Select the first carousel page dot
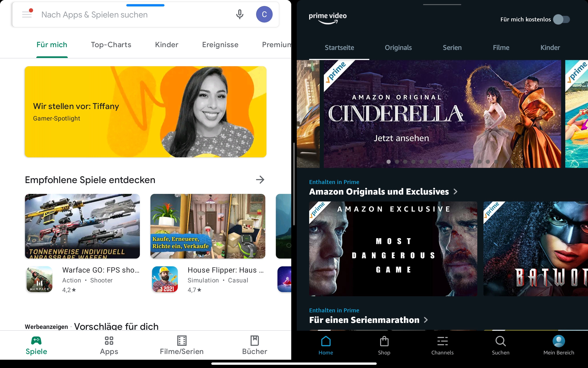The height and width of the screenshot is (368, 588). tap(389, 162)
